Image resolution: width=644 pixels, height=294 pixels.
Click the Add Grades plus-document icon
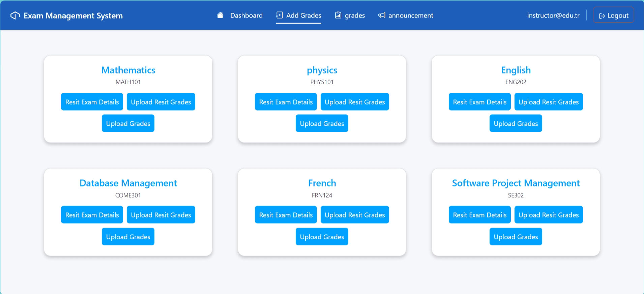pos(280,15)
